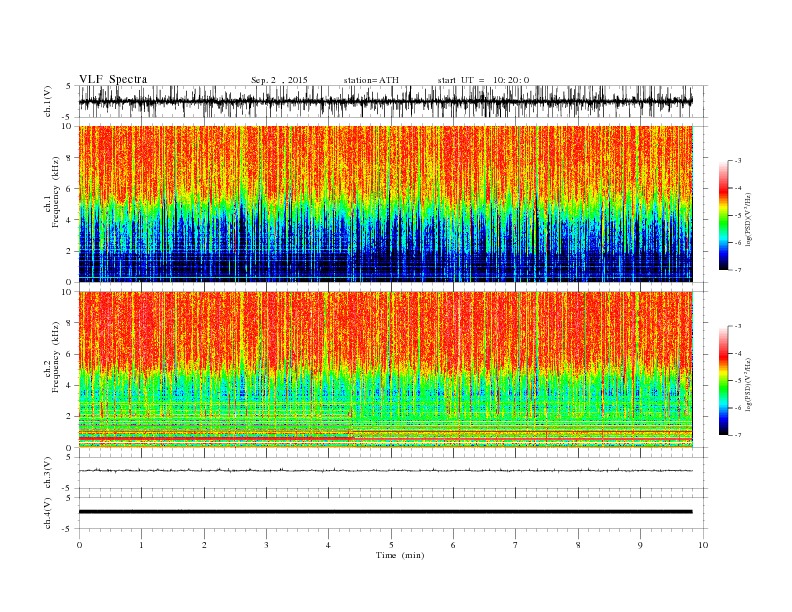Click time axis tick label "3" at the bottom
792x612 pixels.
coord(266,545)
